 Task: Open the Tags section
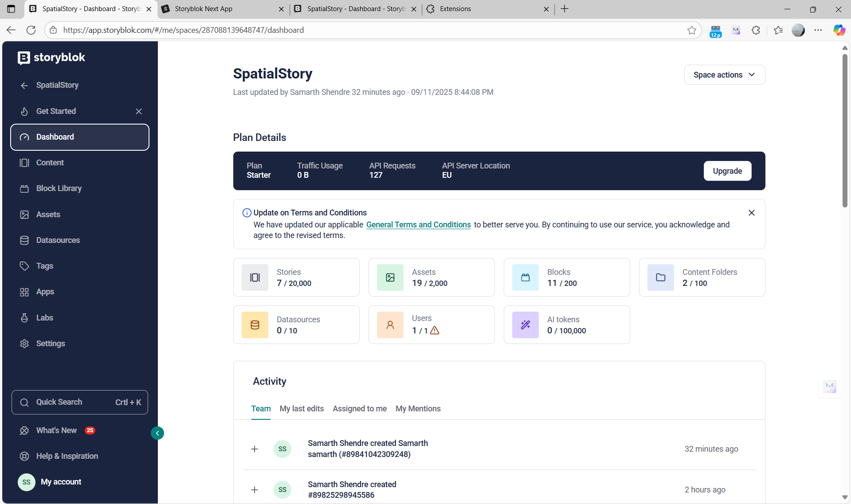[x=80, y=266]
